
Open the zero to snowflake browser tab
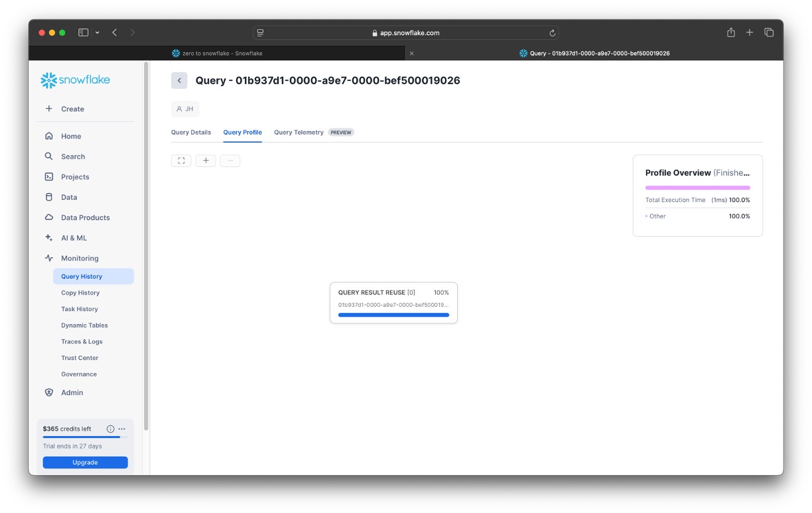pos(217,53)
